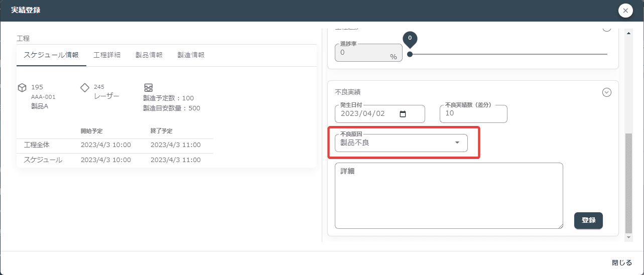
Task: Click 工程全体 start time 2023/4/3 10:00
Action: click(106, 145)
